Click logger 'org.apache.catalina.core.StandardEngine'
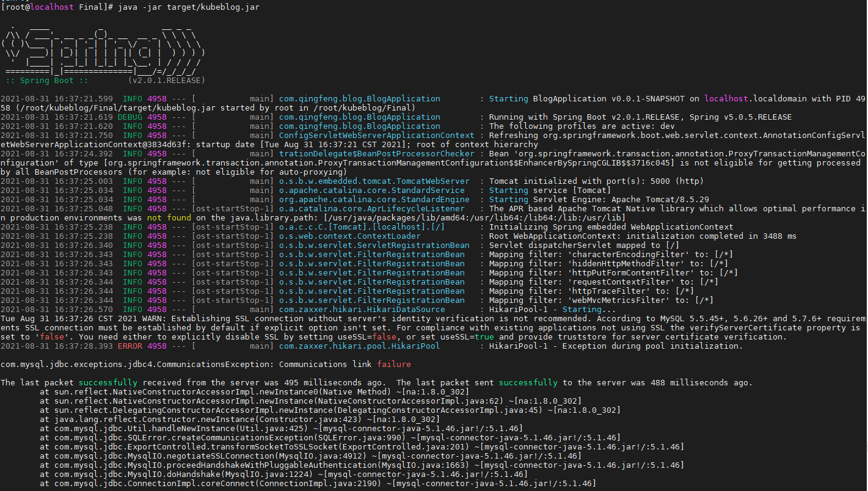This screenshot has height=491, width=868. pyautogui.click(x=374, y=199)
